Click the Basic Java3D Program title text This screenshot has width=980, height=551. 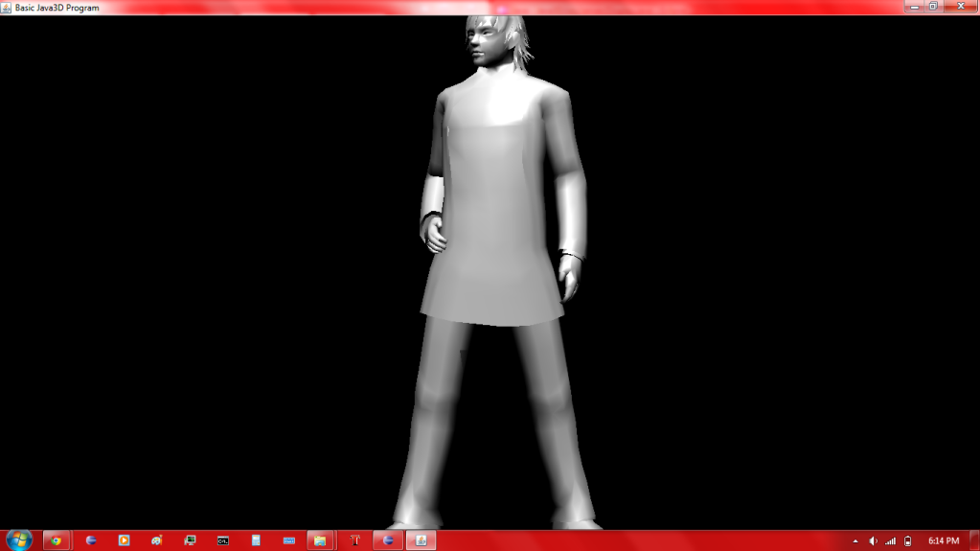tap(57, 8)
